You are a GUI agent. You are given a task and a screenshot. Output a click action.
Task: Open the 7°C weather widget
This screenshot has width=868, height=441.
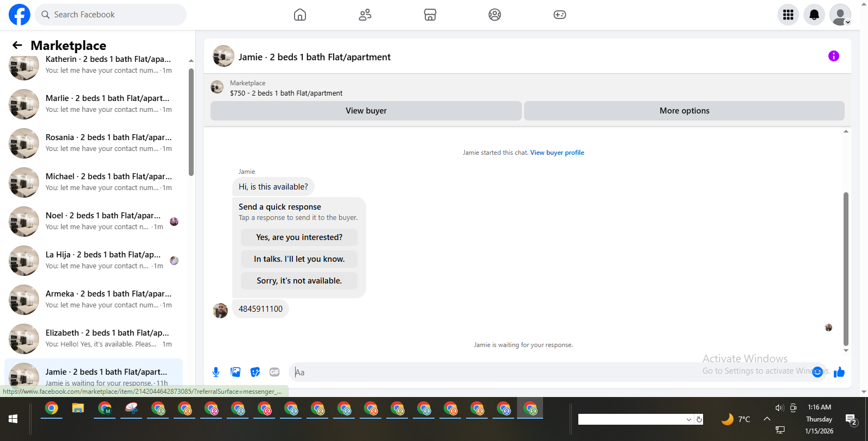[736, 419]
